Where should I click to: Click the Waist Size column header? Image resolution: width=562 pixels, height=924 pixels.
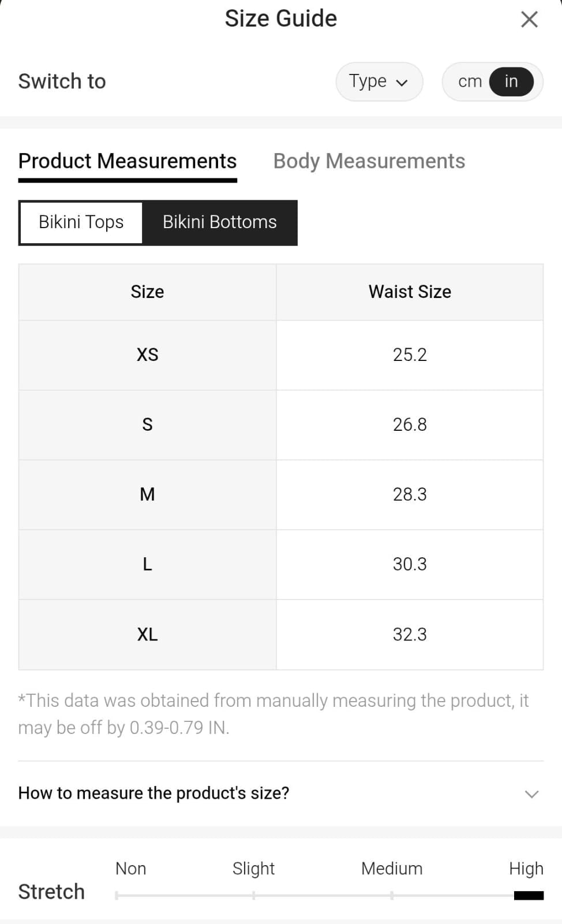pyautogui.click(x=410, y=292)
